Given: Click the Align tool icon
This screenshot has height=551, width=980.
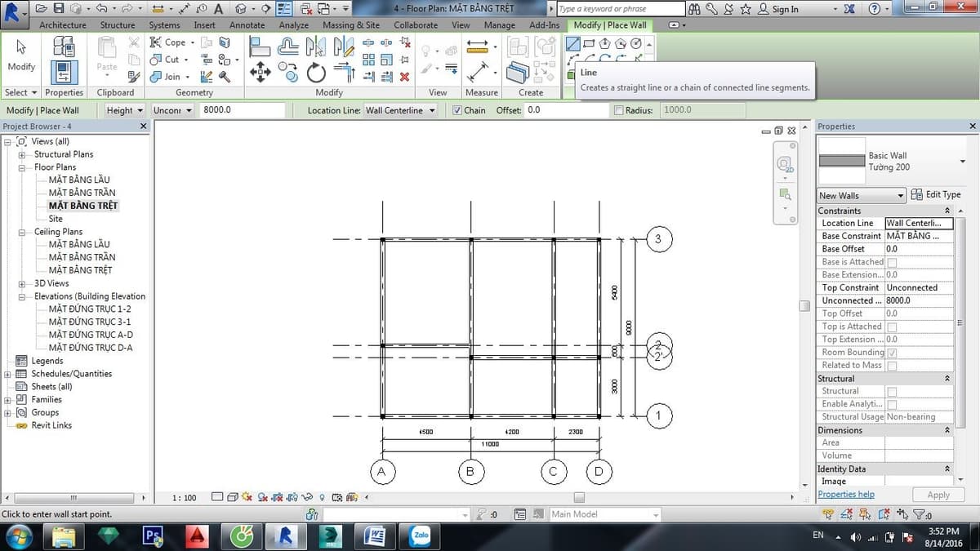Looking at the screenshot, I should [260, 47].
